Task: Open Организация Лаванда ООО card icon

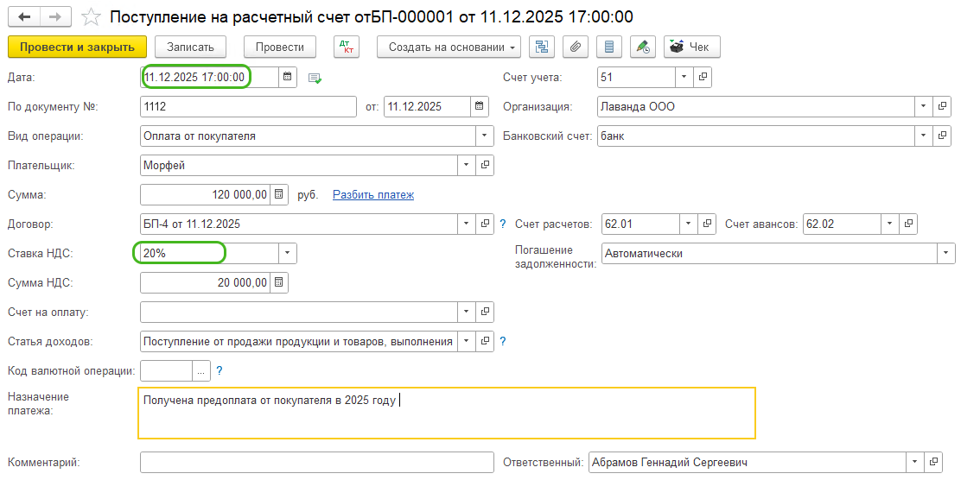Action: pyautogui.click(x=942, y=106)
